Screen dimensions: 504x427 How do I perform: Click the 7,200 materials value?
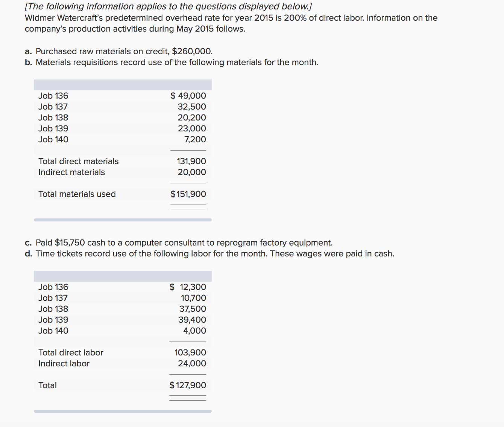[x=195, y=139]
